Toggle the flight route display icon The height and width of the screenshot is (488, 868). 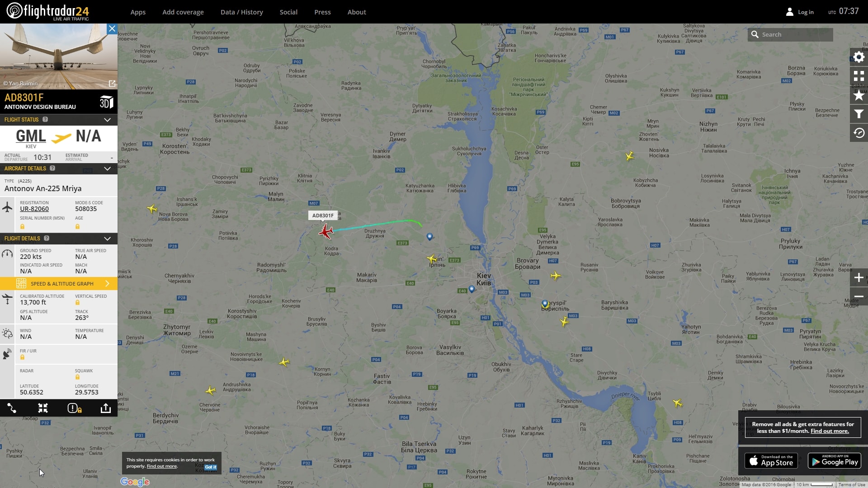coord(12,408)
